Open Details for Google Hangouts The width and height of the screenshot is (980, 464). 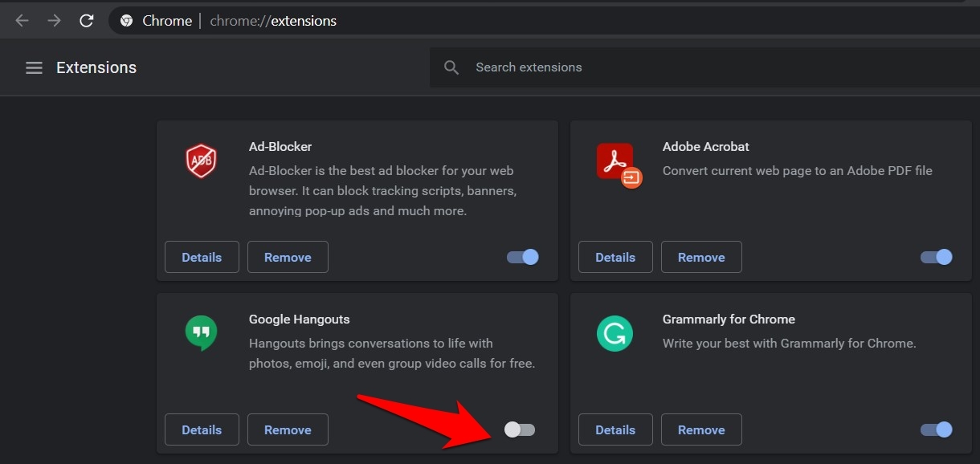202,429
